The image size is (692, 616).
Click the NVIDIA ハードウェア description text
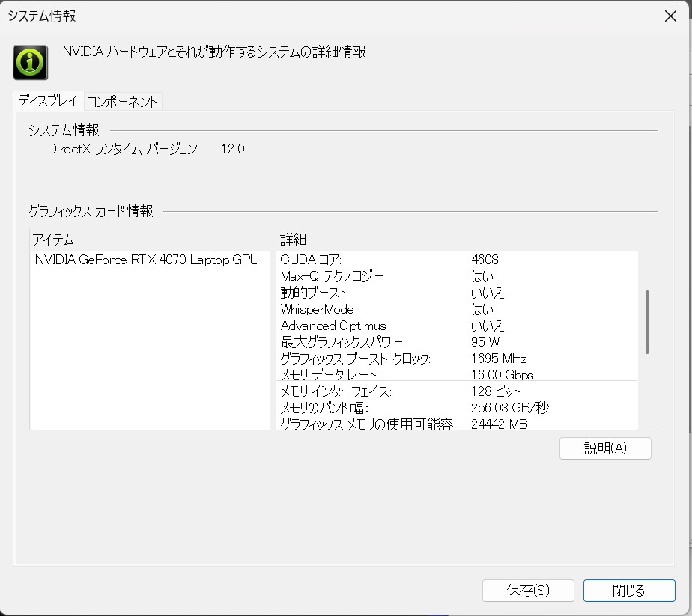click(x=214, y=52)
